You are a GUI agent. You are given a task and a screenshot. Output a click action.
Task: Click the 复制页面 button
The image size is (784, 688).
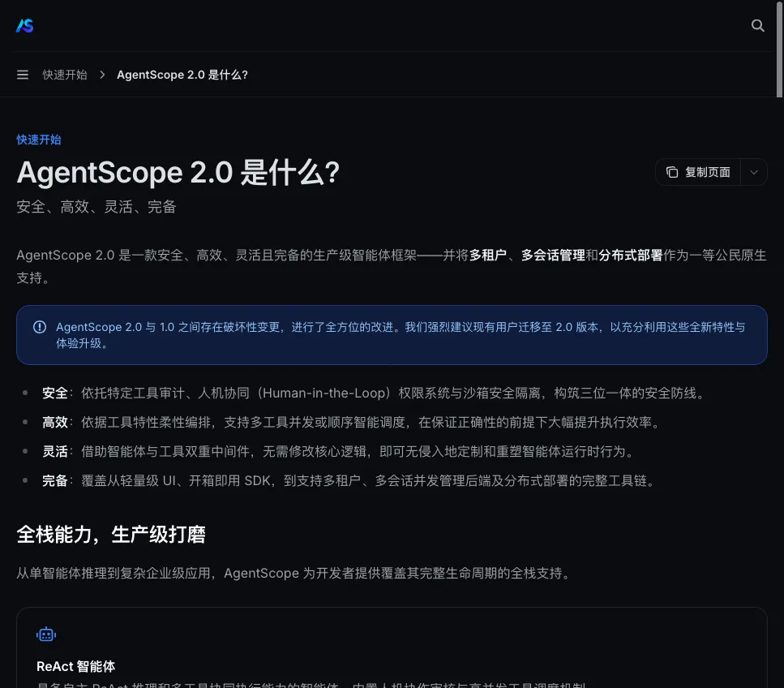pos(698,172)
